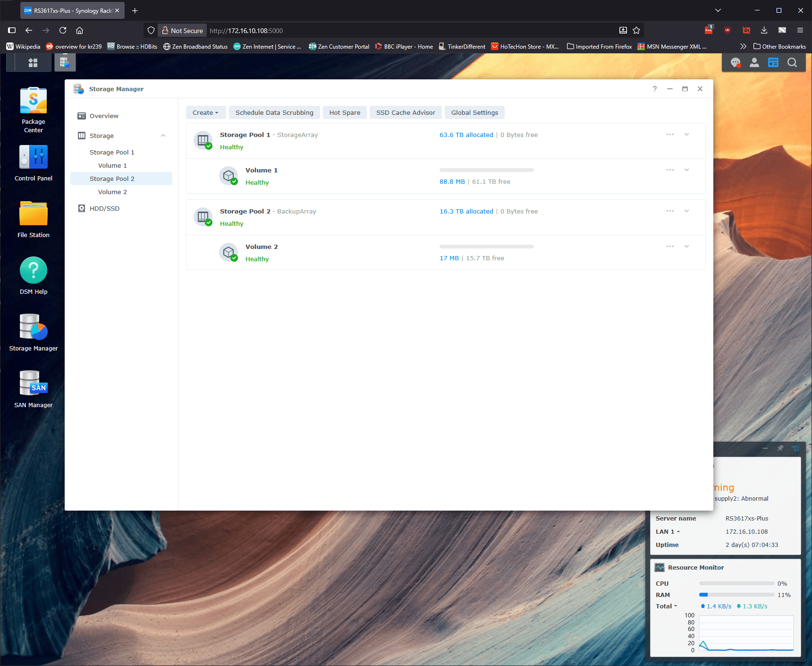
Task: Open notifications chat bubble icon
Action: point(736,62)
